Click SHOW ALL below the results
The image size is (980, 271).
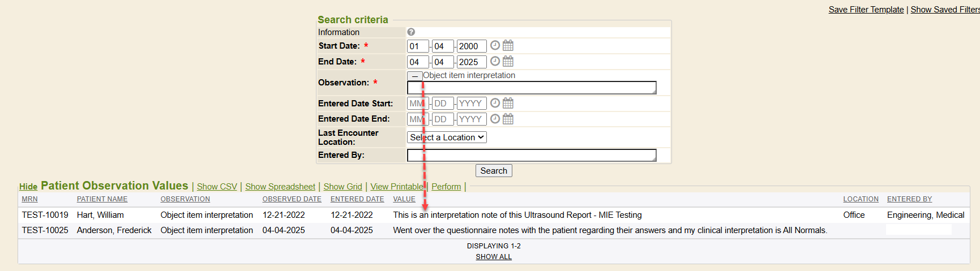pos(494,257)
